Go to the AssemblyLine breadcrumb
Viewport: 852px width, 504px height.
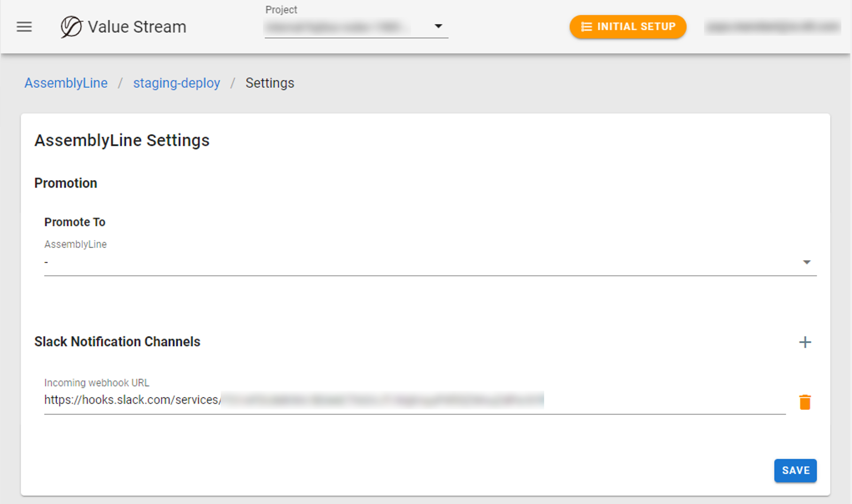(66, 83)
